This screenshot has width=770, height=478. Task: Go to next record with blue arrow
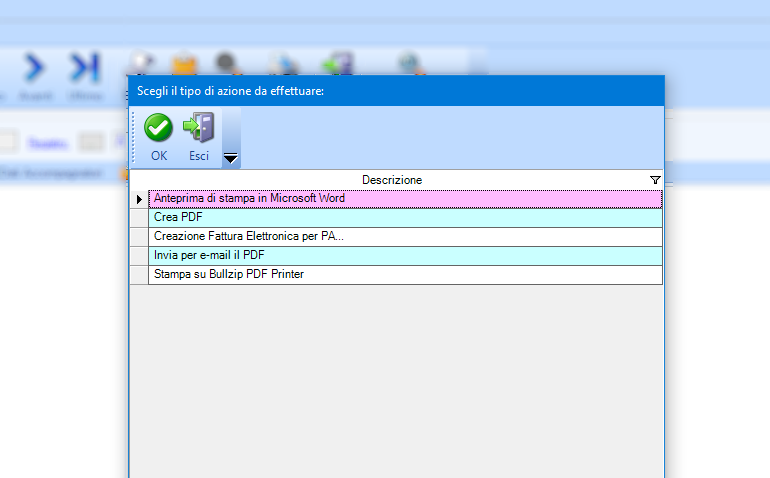tap(35, 68)
